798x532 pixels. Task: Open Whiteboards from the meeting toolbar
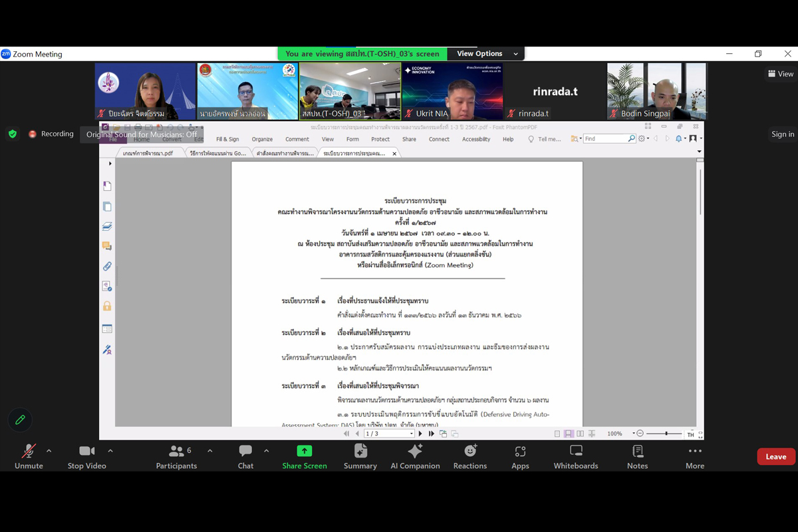pyautogui.click(x=576, y=456)
